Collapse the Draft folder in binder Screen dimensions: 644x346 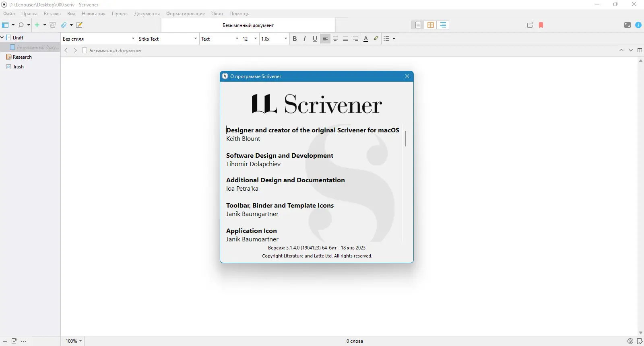pos(2,37)
